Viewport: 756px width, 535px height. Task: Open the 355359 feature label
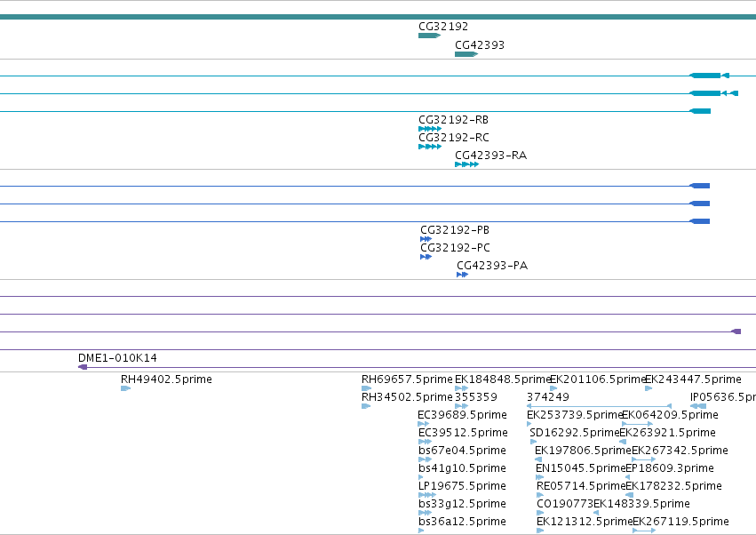(x=476, y=397)
